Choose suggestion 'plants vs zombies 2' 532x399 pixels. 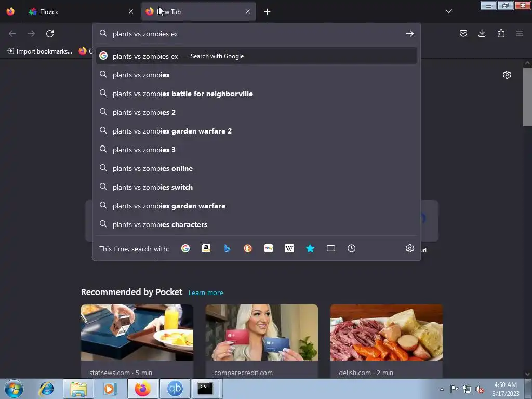(257, 112)
